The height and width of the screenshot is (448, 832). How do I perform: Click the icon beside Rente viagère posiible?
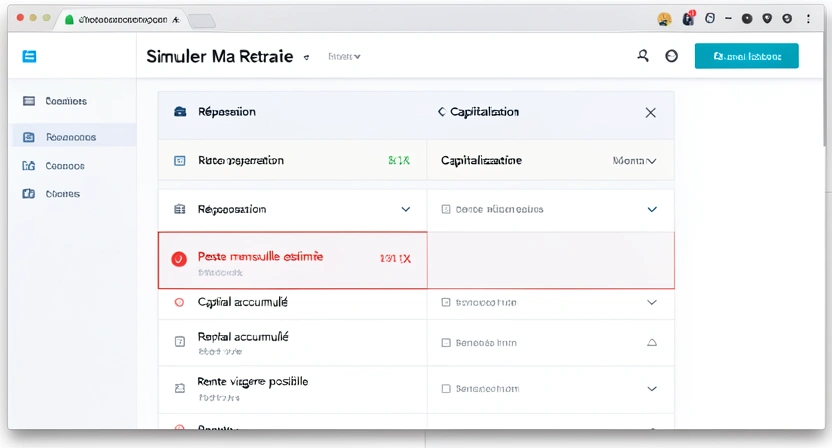(180, 389)
